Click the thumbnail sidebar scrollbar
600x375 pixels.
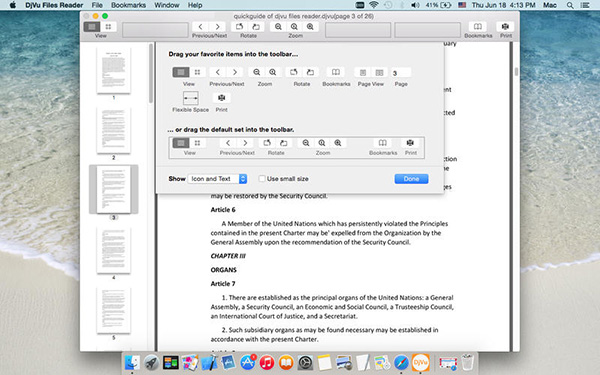click(x=151, y=73)
